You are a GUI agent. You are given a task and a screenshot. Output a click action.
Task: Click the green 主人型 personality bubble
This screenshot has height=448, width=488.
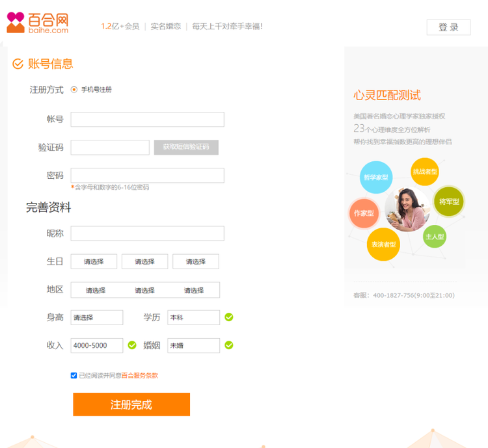(435, 237)
